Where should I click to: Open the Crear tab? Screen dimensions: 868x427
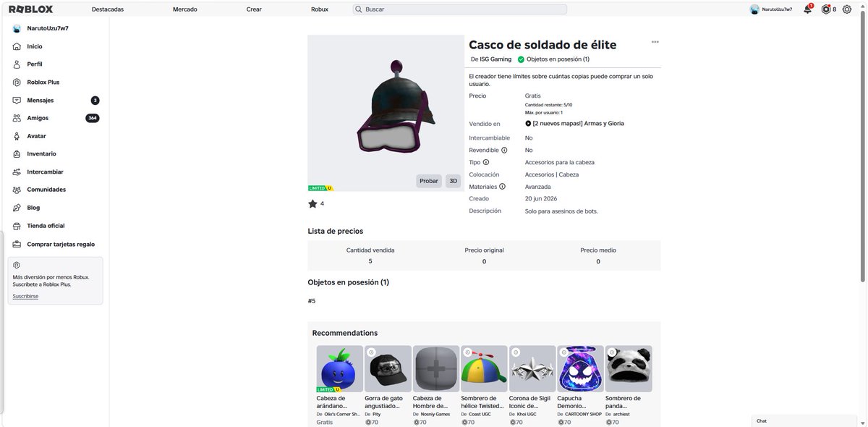coord(254,9)
